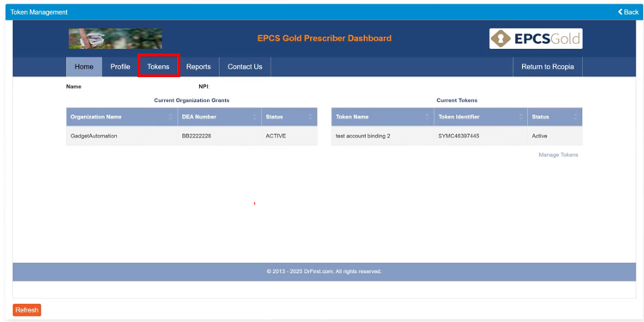Go back using the Back button
This screenshot has height=322, width=644.
(x=628, y=12)
